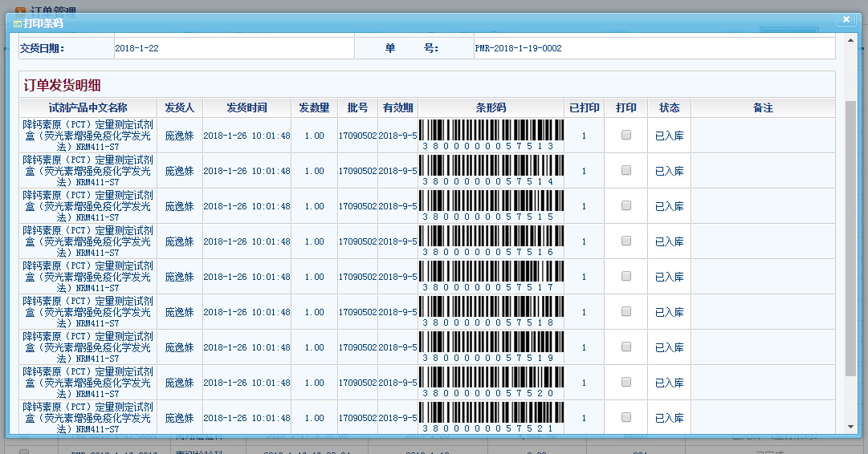Viewport: 868px width, 454px height.
Task: Tick print checkbox for barcode 380000057515
Action: pyautogui.click(x=626, y=205)
